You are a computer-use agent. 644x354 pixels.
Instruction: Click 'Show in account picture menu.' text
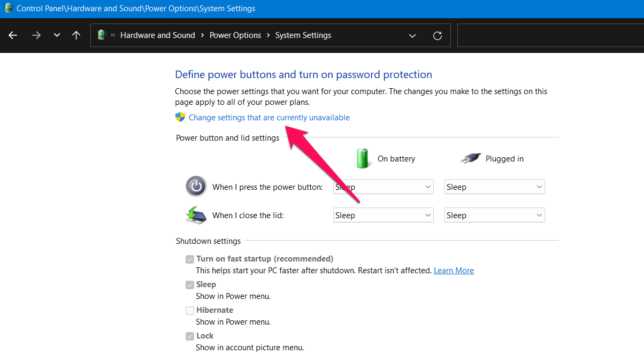click(250, 348)
